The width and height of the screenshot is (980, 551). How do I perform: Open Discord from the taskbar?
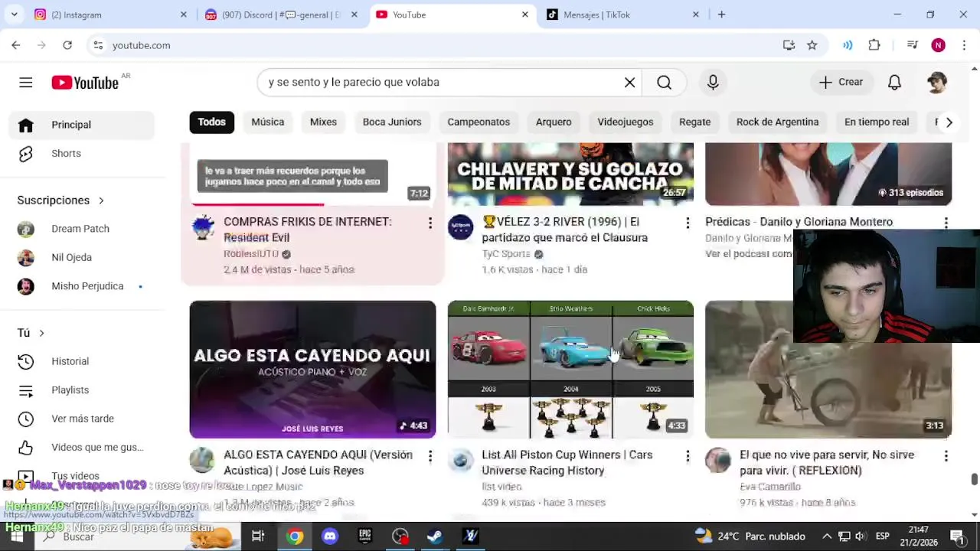(330, 536)
